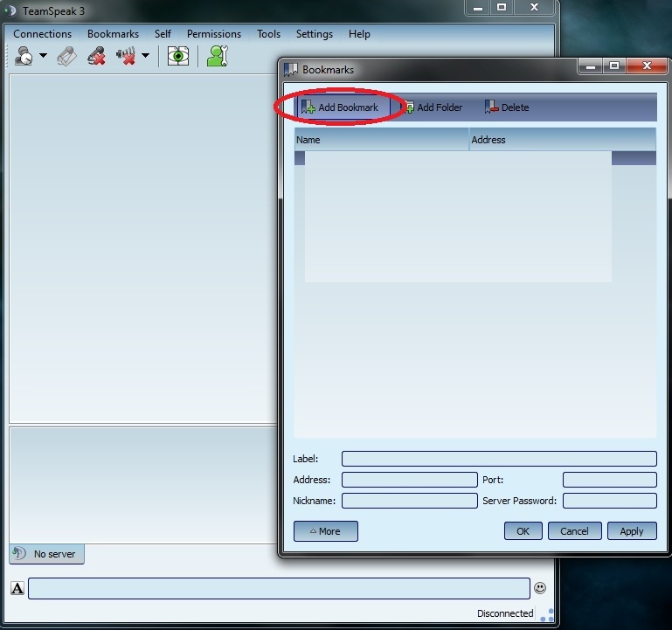Click Delete in Bookmarks toolbar
The image size is (672, 630).
507,107
